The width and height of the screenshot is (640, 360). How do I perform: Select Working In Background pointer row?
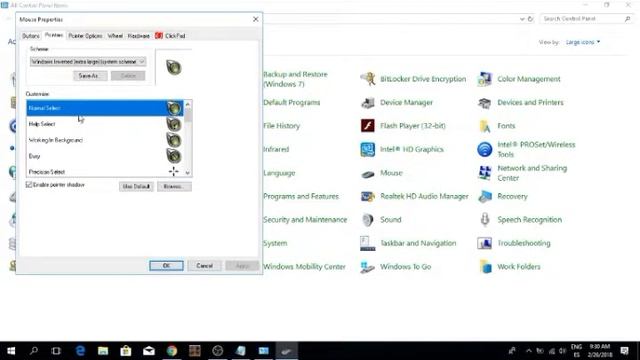105,140
